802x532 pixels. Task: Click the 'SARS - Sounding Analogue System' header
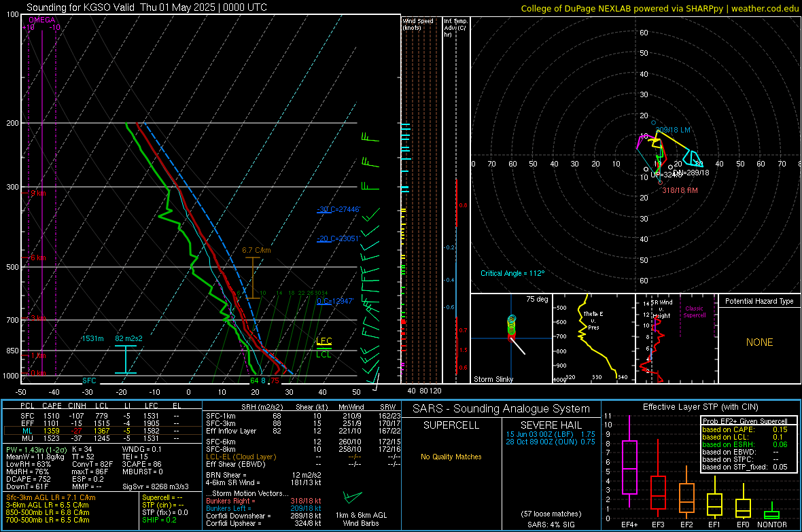[x=502, y=409]
